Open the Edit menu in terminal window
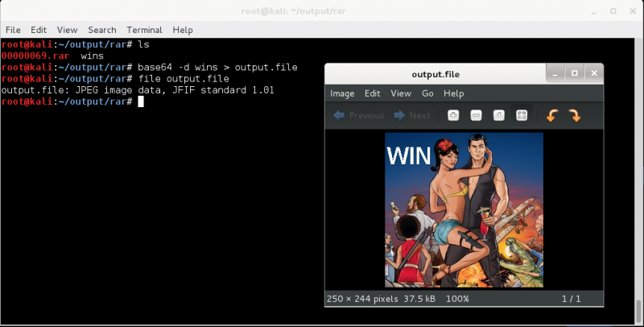The image size is (644, 327). pos(38,30)
